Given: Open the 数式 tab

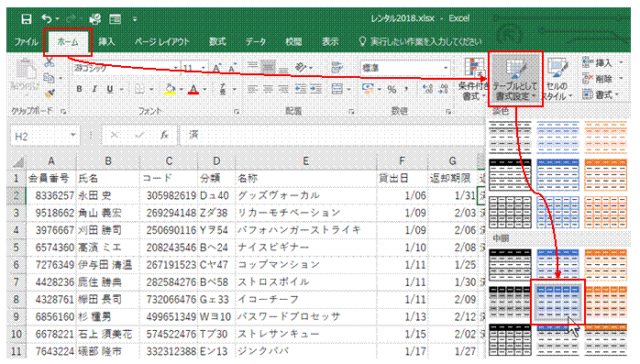Looking at the screenshot, I should click(217, 41).
